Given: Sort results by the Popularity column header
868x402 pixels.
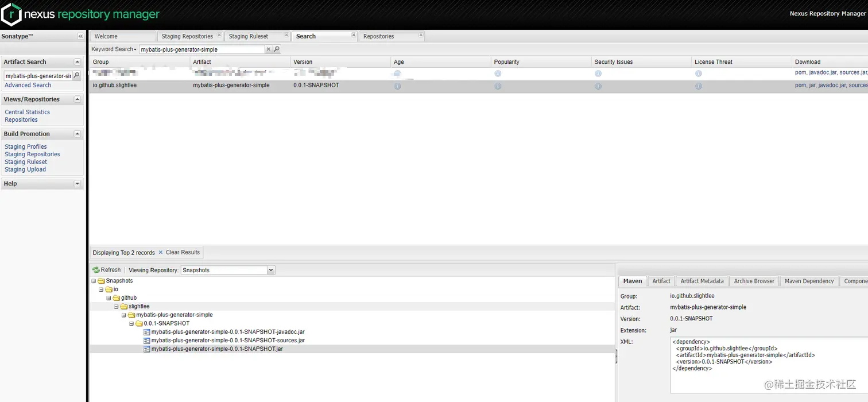Looking at the screenshot, I should [541, 62].
